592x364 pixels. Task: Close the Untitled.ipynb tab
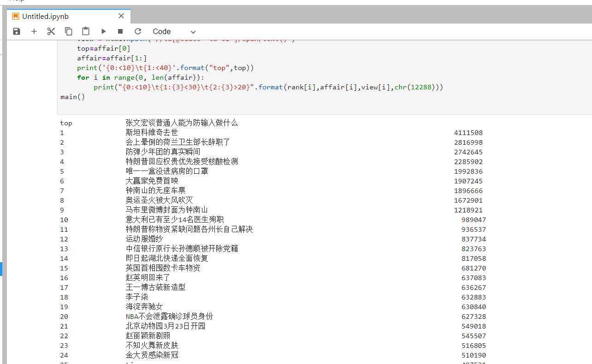(121, 16)
